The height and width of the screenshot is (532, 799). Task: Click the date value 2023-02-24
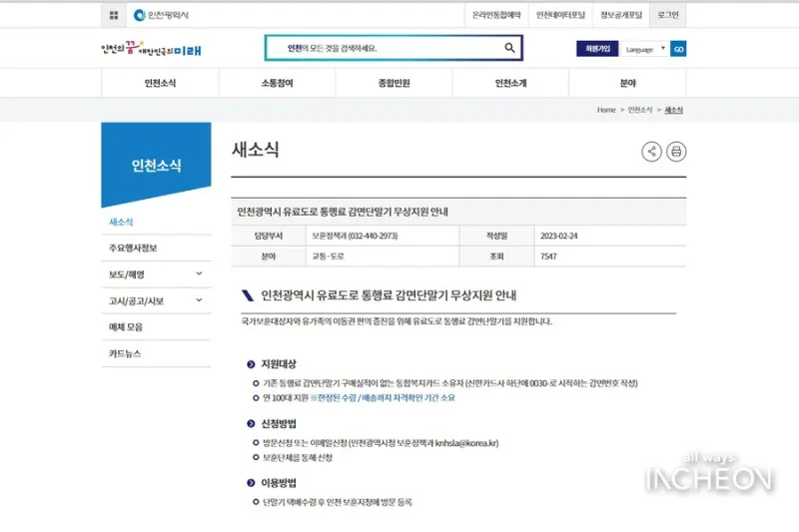(559, 236)
